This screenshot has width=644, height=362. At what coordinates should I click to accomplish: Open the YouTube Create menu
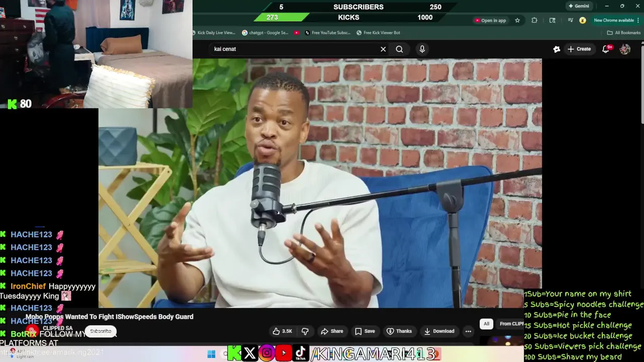579,49
